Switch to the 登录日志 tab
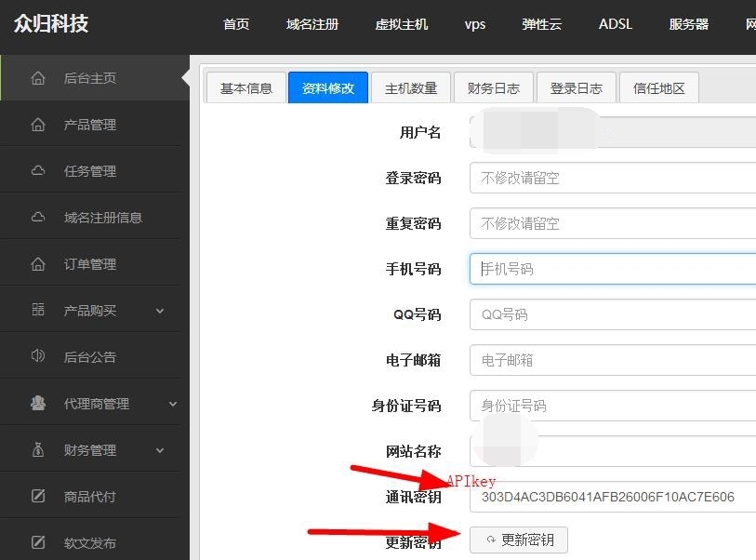This screenshot has height=560, width=756. point(577,87)
